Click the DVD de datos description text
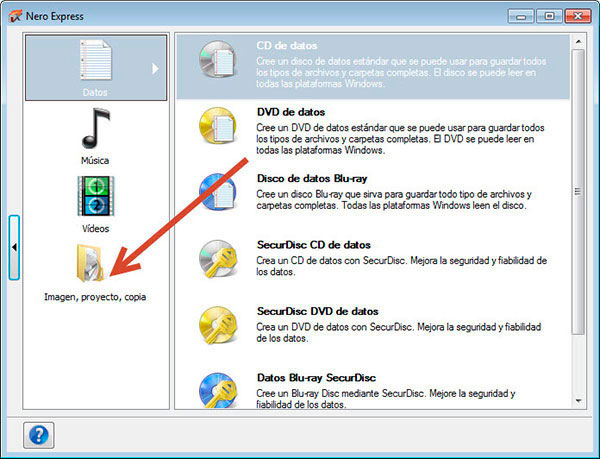600x459 pixels. (x=400, y=139)
